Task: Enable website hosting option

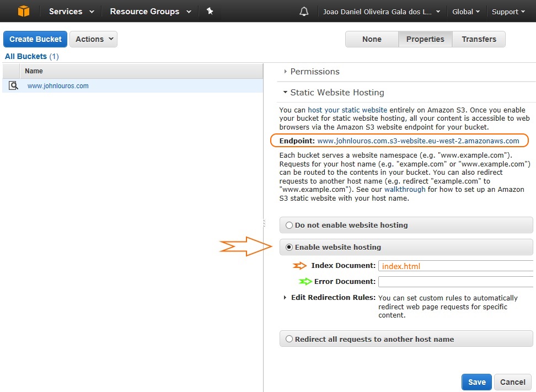Action: 289,247
